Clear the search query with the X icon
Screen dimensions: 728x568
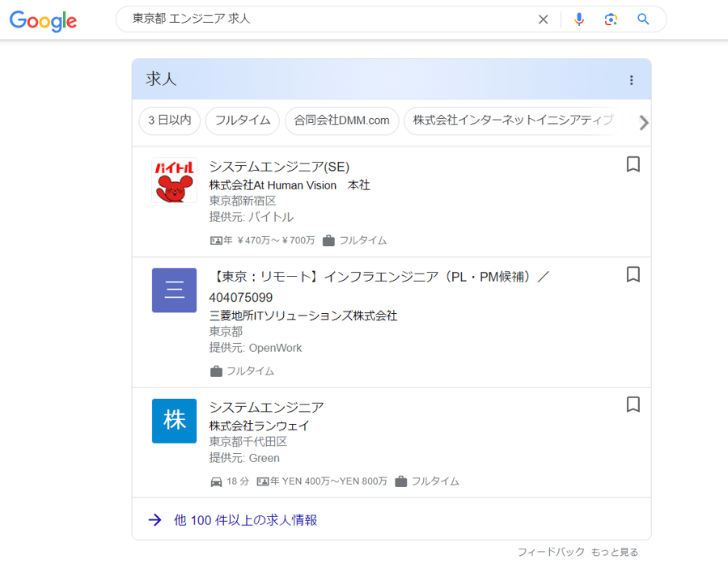pos(543,19)
